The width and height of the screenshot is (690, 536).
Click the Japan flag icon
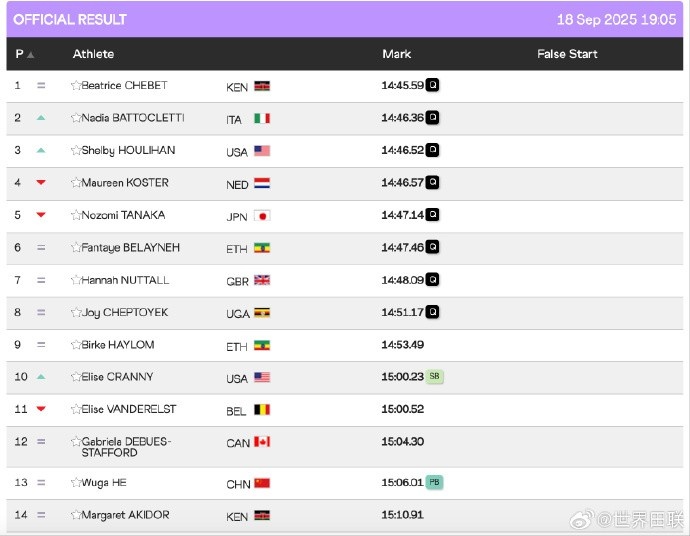(262, 216)
